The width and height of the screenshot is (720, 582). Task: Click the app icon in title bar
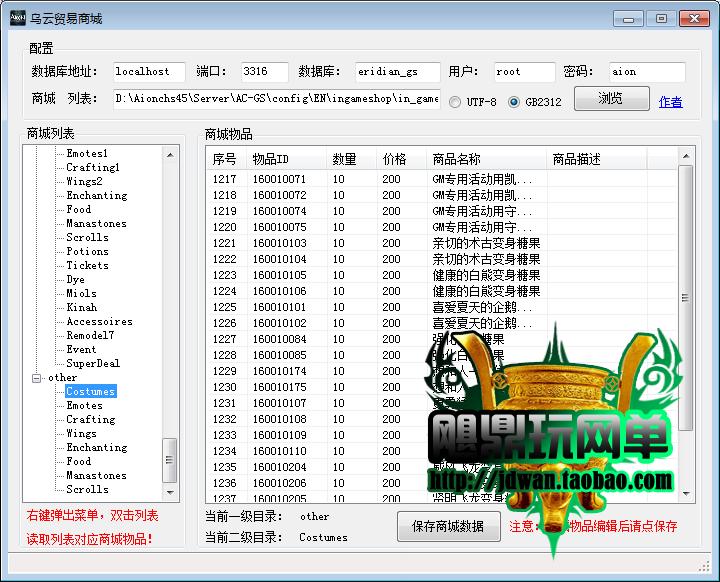14,18
